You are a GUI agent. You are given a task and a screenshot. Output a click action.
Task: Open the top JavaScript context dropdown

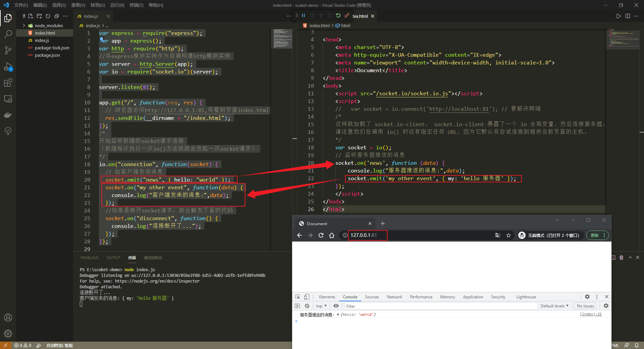(x=321, y=306)
